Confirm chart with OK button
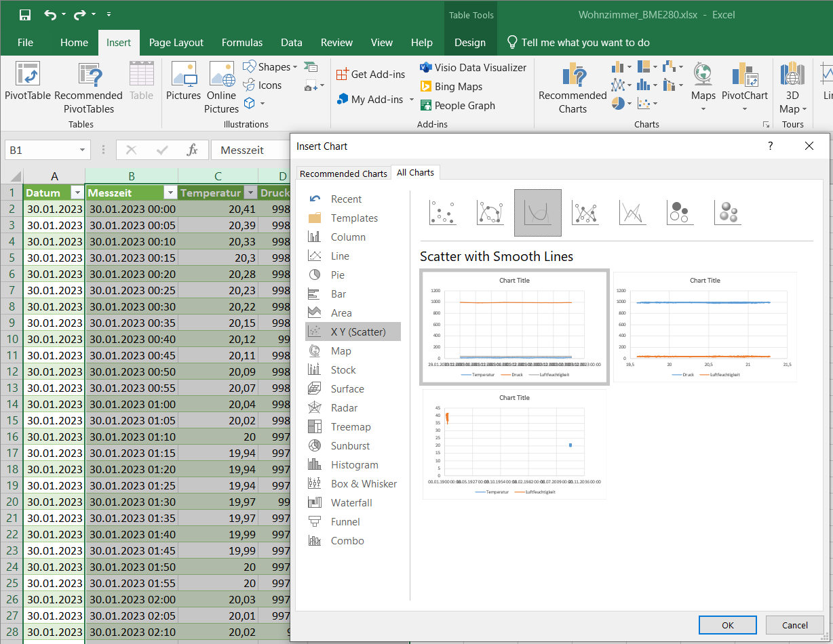The width and height of the screenshot is (833, 644). click(728, 625)
